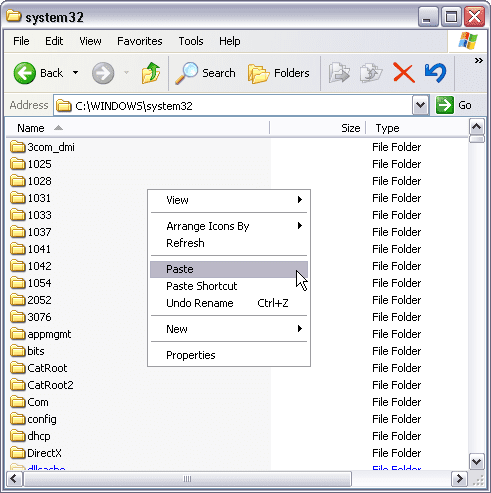This screenshot has height=493, width=491.
Task: Select the 1031 folder name
Action: (x=39, y=198)
